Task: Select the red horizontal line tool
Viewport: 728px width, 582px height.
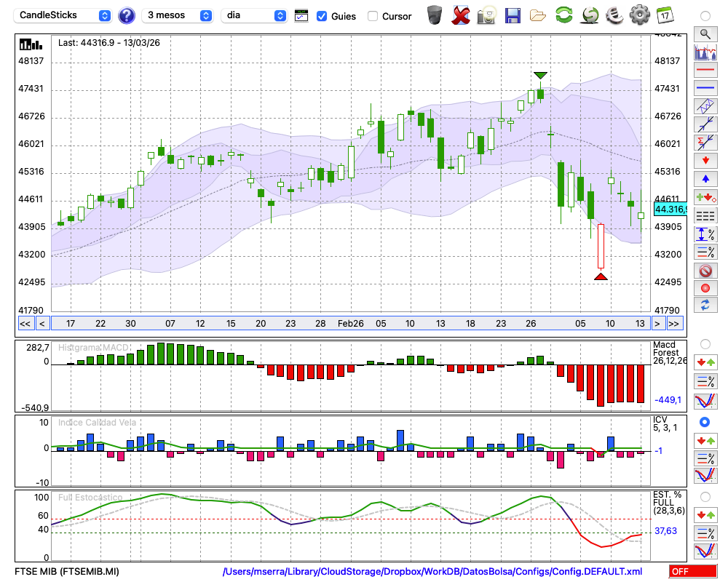Action: (x=705, y=70)
